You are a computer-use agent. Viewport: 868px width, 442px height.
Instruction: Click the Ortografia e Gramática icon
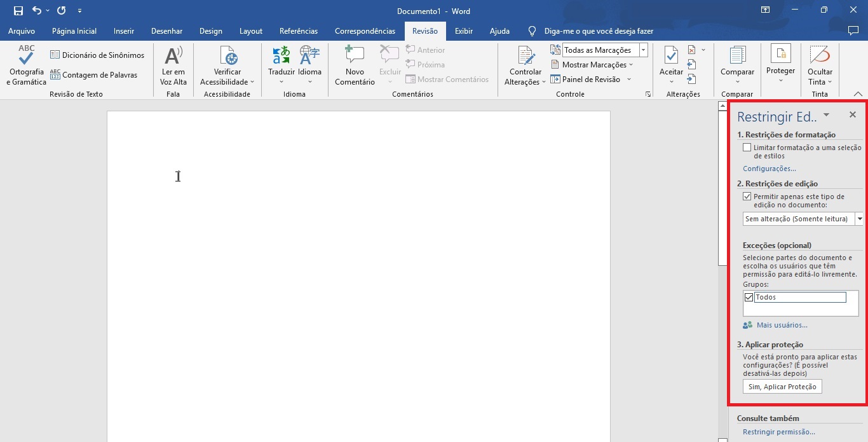27,57
